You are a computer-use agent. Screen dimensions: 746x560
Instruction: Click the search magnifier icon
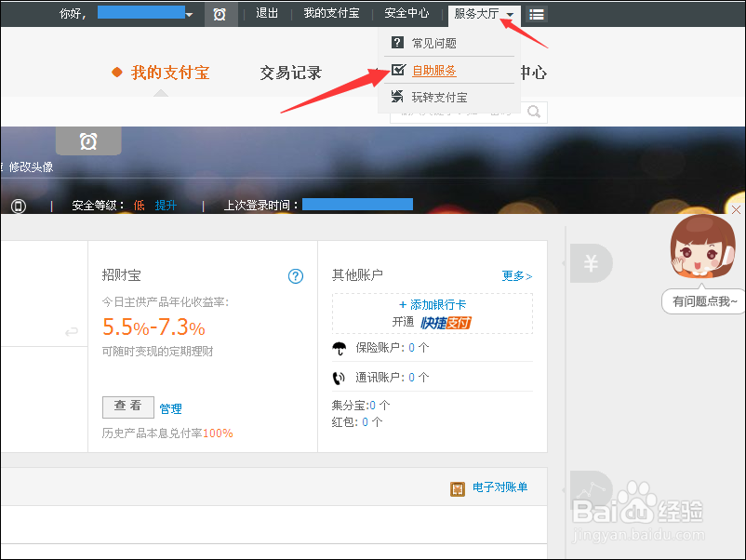534,112
